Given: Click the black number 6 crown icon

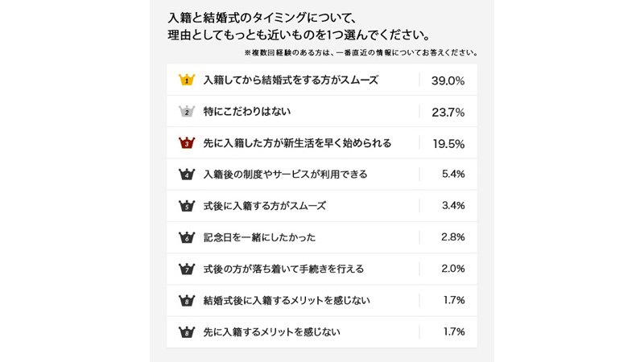Looking at the screenshot, I should click(187, 237).
